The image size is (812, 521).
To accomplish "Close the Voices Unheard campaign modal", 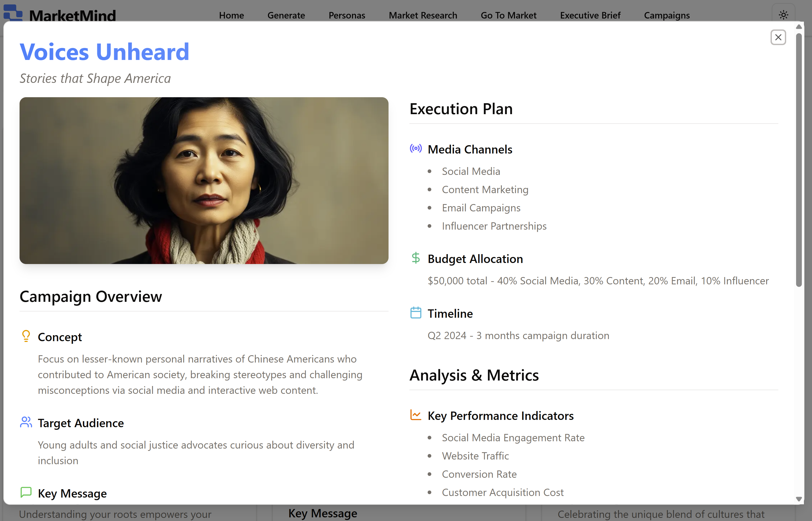I will [x=778, y=37].
